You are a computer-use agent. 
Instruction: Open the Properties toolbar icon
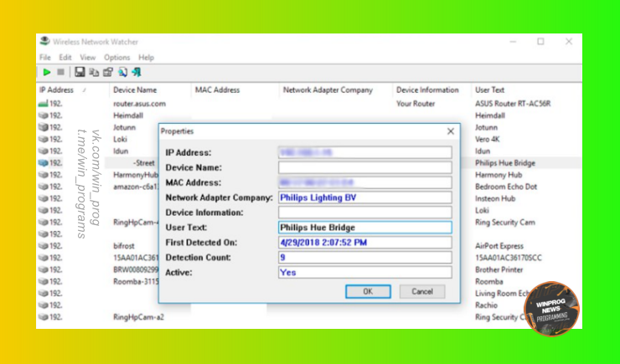(x=108, y=72)
